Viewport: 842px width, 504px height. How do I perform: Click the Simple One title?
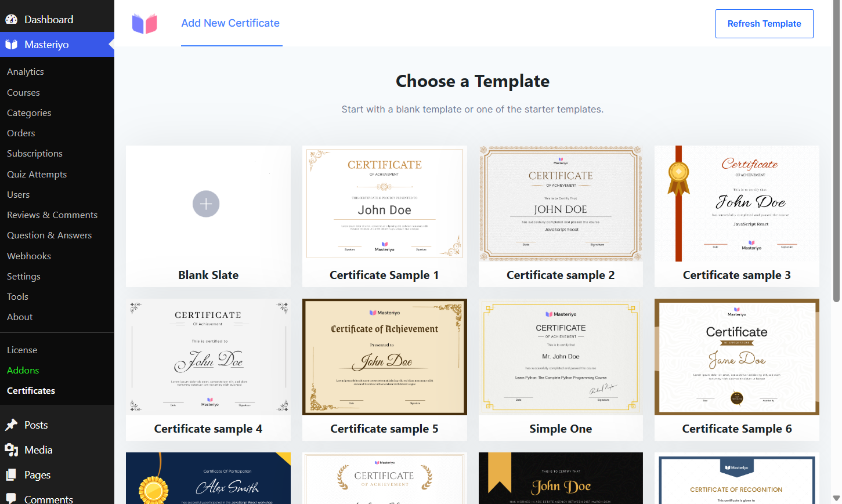pyautogui.click(x=561, y=429)
